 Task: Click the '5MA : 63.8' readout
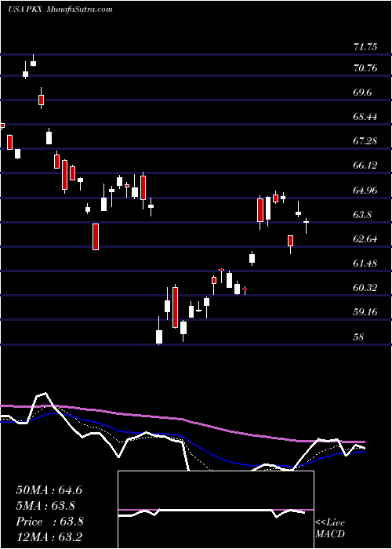(x=45, y=506)
